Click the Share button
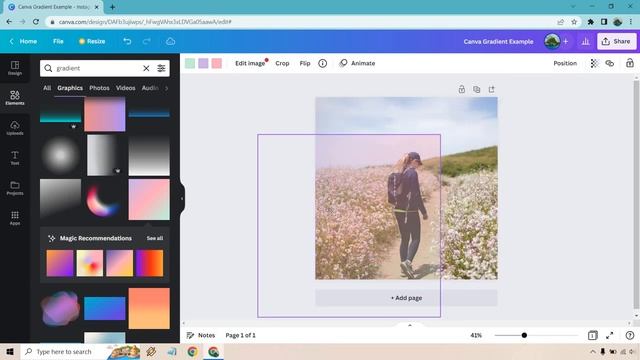640x360 pixels. click(617, 41)
